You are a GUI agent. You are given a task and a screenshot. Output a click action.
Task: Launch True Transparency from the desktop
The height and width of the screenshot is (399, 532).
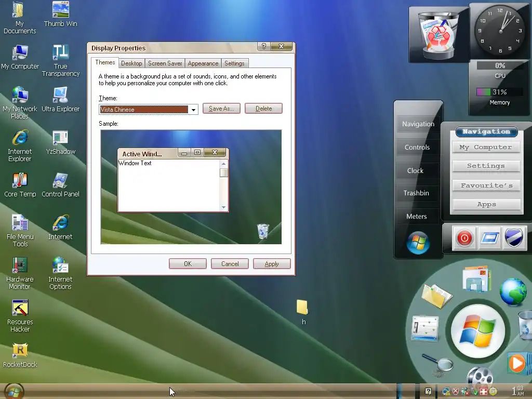[61, 60]
